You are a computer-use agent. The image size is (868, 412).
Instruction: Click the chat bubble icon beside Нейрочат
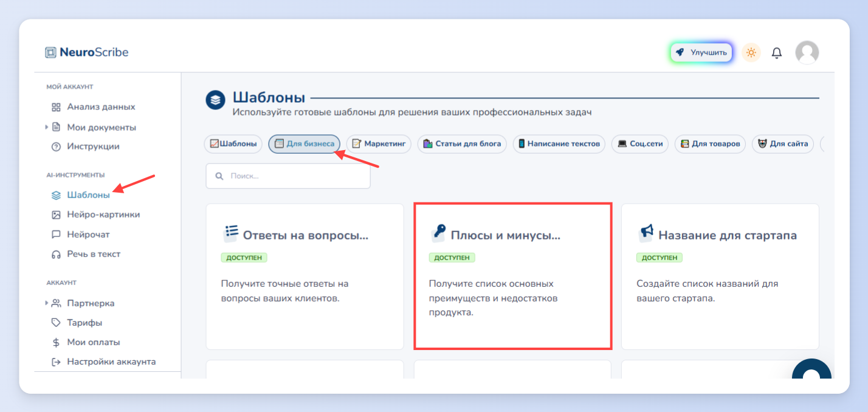pyautogui.click(x=56, y=235)
